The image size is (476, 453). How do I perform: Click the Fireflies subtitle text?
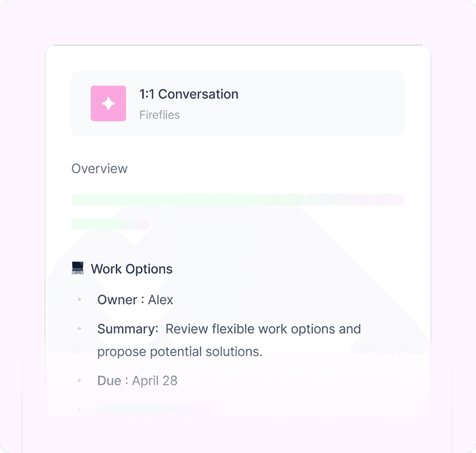159,115
